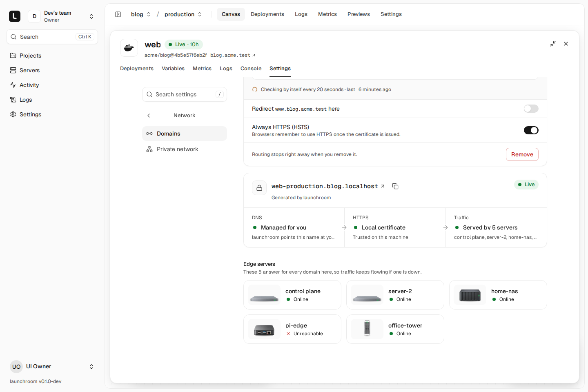Open the web service Variables tab

173,69
